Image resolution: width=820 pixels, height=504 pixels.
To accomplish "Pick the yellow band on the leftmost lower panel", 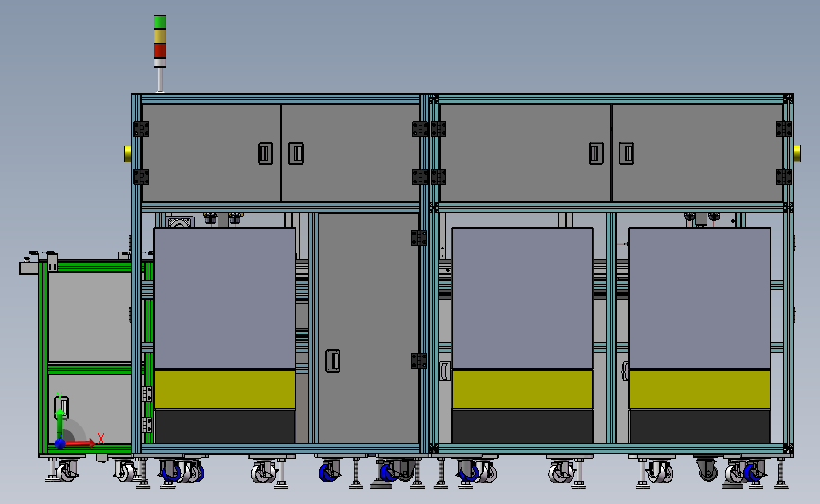I will click(x=225, y=390).
